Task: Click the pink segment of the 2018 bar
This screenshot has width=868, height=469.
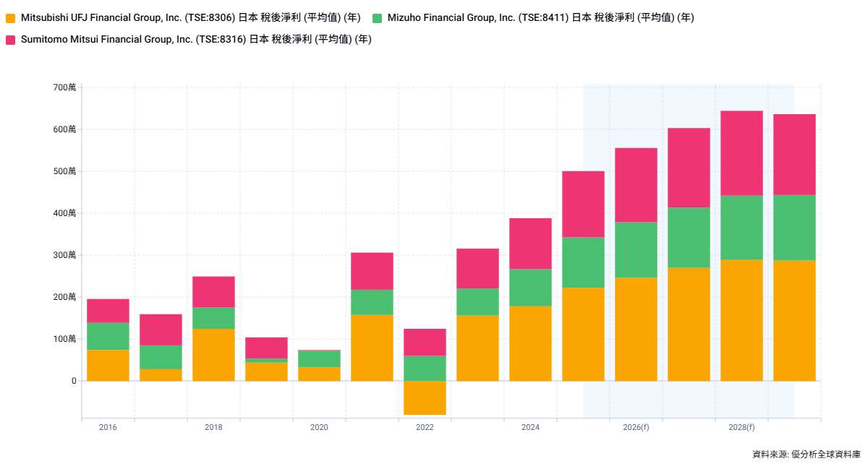Action: click(213, 292)
